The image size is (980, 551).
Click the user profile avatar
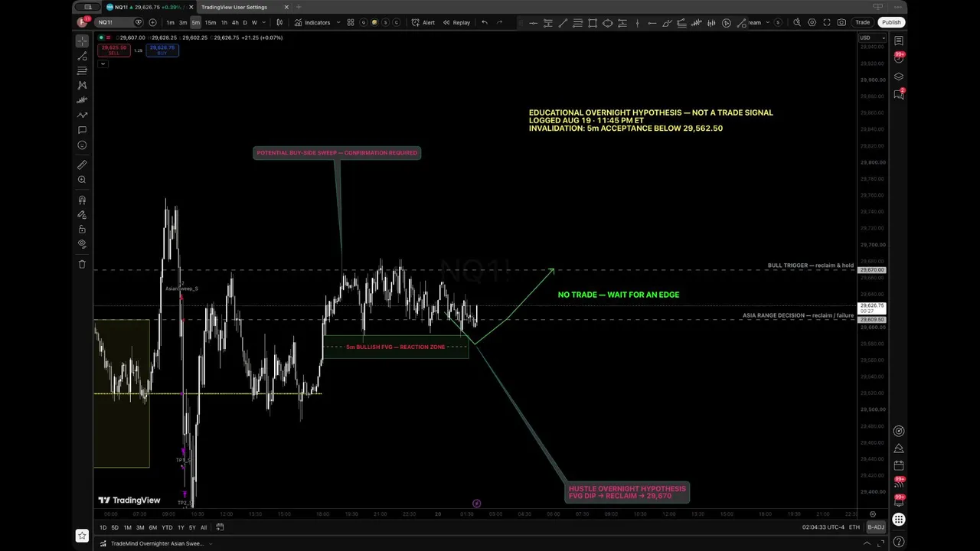(82, 22)
